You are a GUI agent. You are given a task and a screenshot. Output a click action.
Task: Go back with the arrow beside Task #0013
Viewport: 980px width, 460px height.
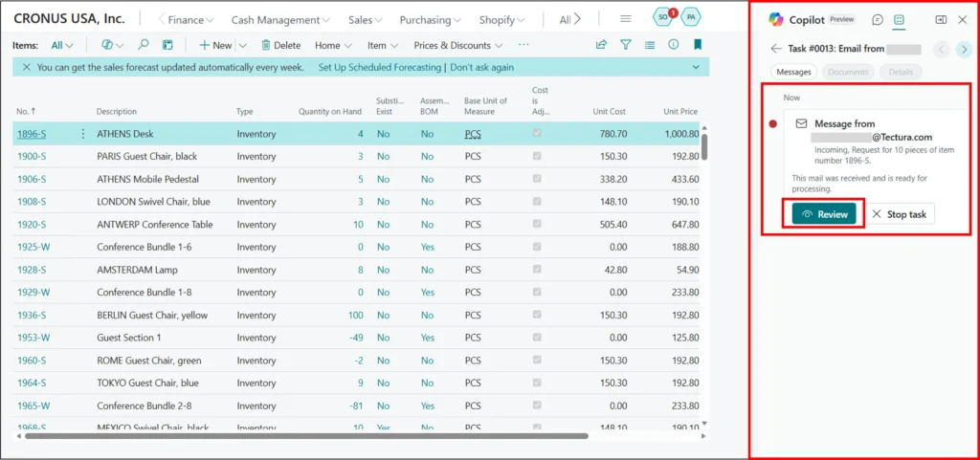pyautogui.click(x=776, y=49)
